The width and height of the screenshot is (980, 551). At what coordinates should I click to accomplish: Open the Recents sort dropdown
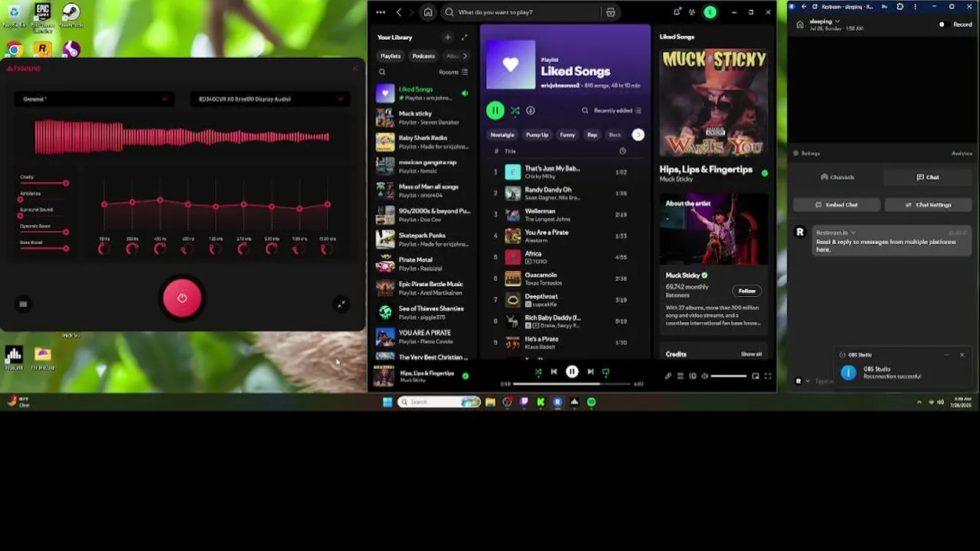click(453, 72)
